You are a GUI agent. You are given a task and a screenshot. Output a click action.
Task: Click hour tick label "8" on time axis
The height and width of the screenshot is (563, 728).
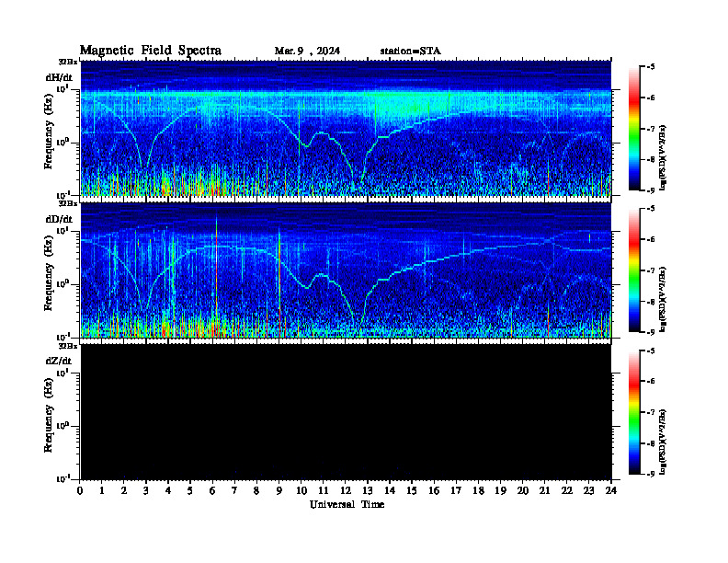(x=256, y=490)
